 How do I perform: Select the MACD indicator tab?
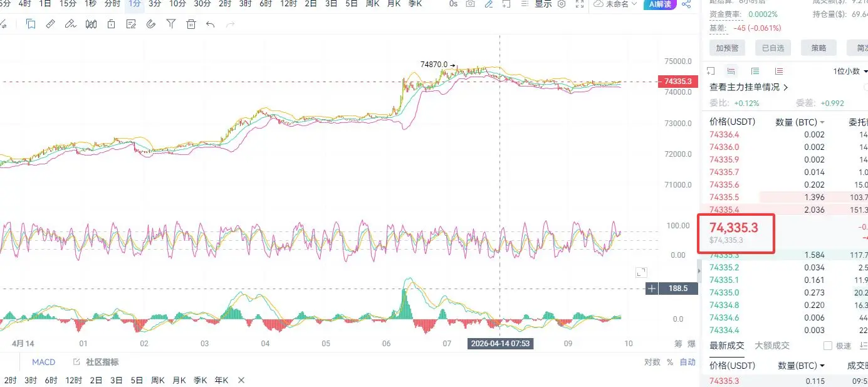point(44,362)
